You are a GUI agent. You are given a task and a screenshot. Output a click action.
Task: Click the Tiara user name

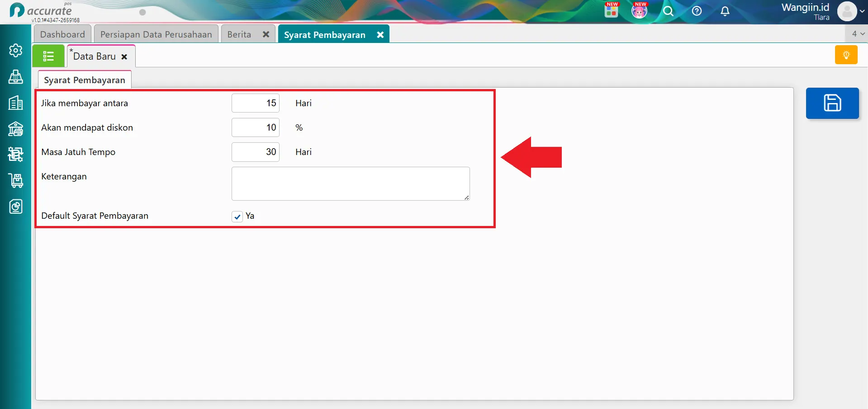(x=822, y=18)
